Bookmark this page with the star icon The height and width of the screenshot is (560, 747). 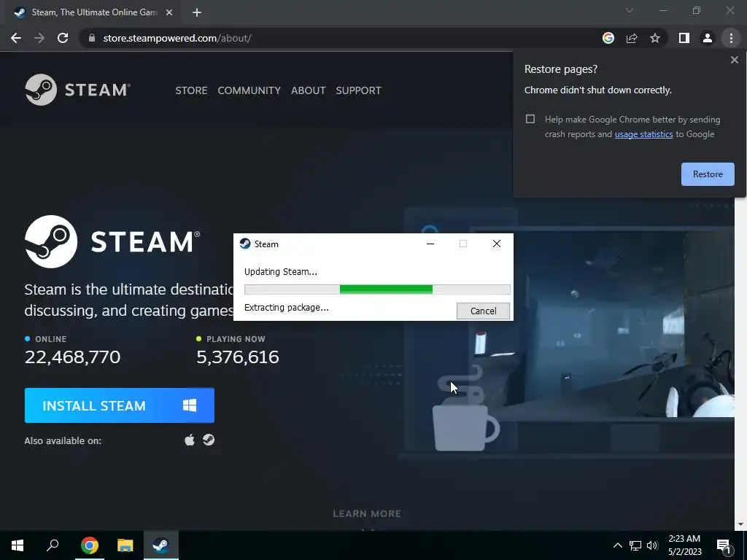[655, 38]
